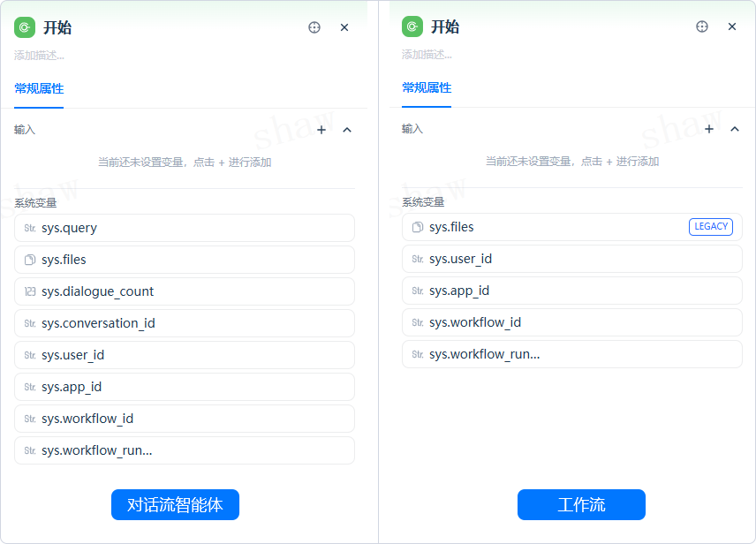The image size is (756, 544).
Task: Click the 添加描述 description field
Action: [x=35, y=55]
